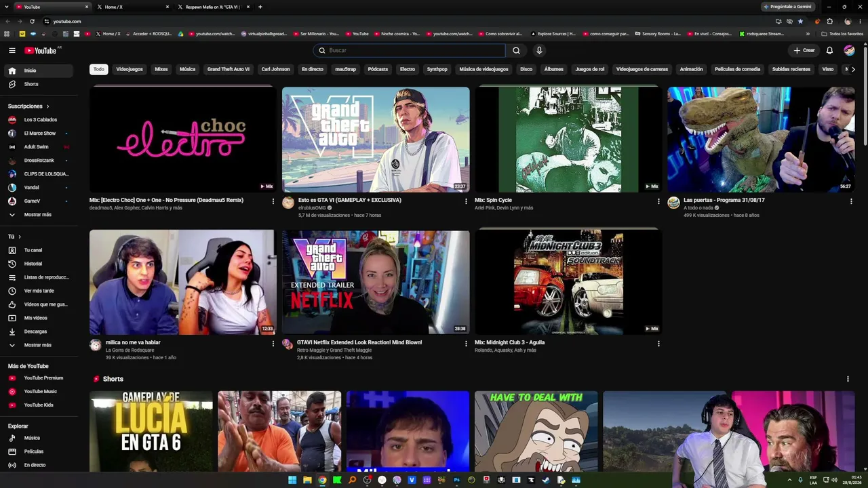Open the Sensory Rooms bookmark
The height and width of the screenshot is (488, 868).
(x=657, y=34)
